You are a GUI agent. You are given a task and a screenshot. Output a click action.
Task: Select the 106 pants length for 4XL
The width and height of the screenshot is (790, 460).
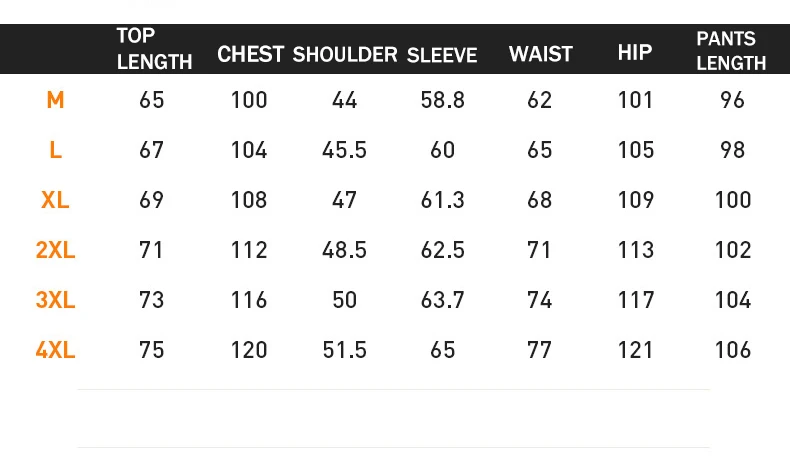click(x=733, y=350)
